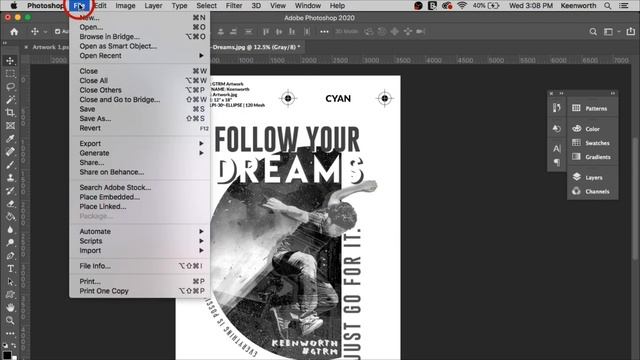Image resolution: width=640 pixels, height=360 pixels.
Task: Choose Save As from File menu
Action: point(140,118)
